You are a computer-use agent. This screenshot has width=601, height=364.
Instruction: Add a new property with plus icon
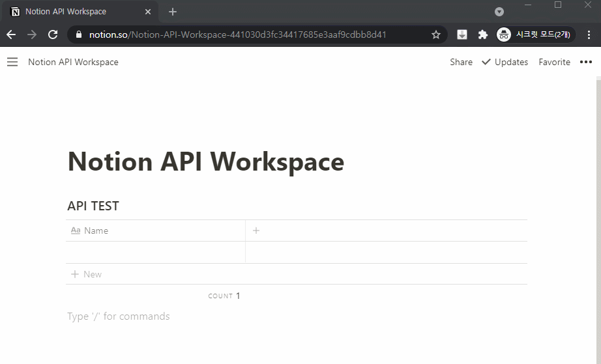tap(256, 231)
